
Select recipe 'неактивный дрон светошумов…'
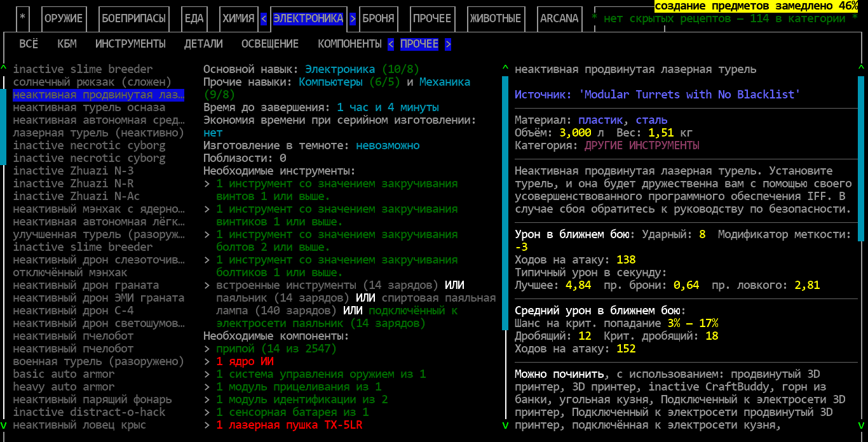pyautogui.click(x=98, y=323)
